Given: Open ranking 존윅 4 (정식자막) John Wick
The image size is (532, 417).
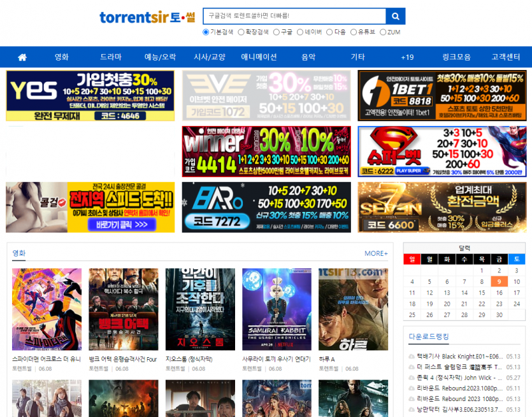Looking at the screenshot, I should (x=460, y=378).
